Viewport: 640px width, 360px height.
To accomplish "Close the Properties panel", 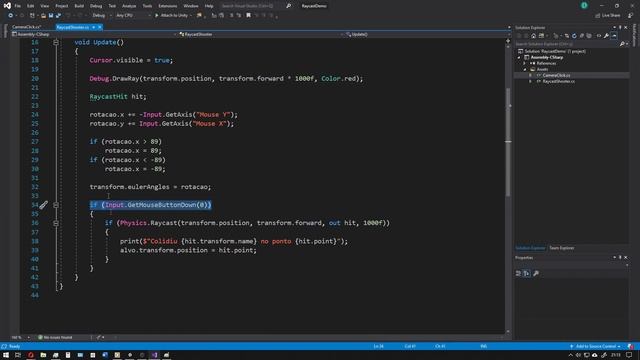I will coord(626,258).
